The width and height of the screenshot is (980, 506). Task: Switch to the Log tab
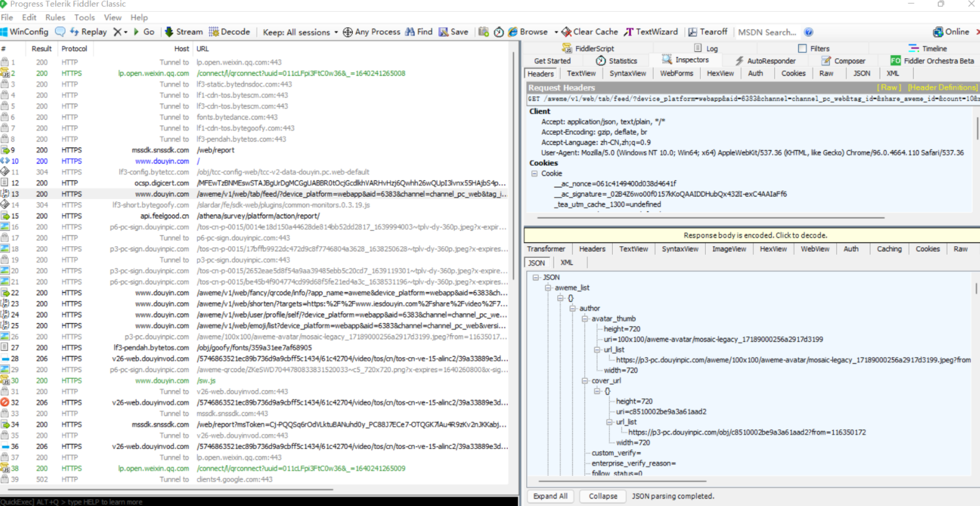click(x=706, y=48)
